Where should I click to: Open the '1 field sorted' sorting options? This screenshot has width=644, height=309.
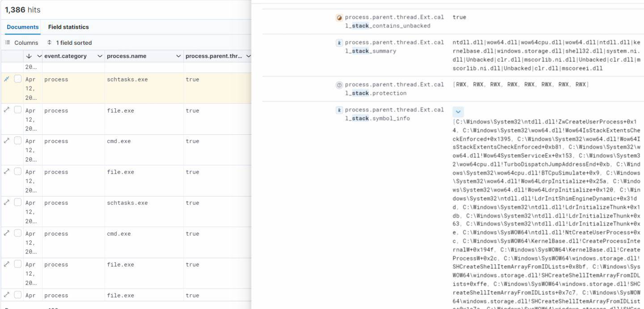(x=69, y=43)
